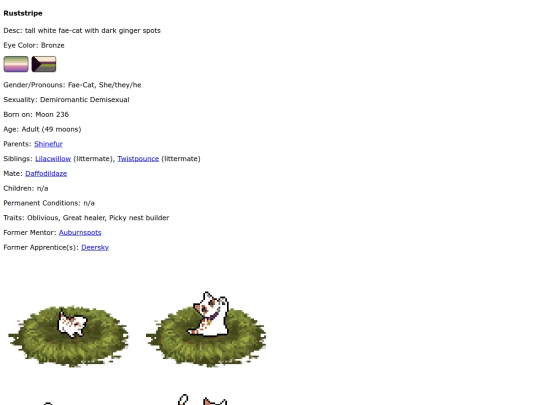Click the Gender/Pronouns line
Image resolution: width=540 pixels, height=405 pixels.
tap(72, 85)
